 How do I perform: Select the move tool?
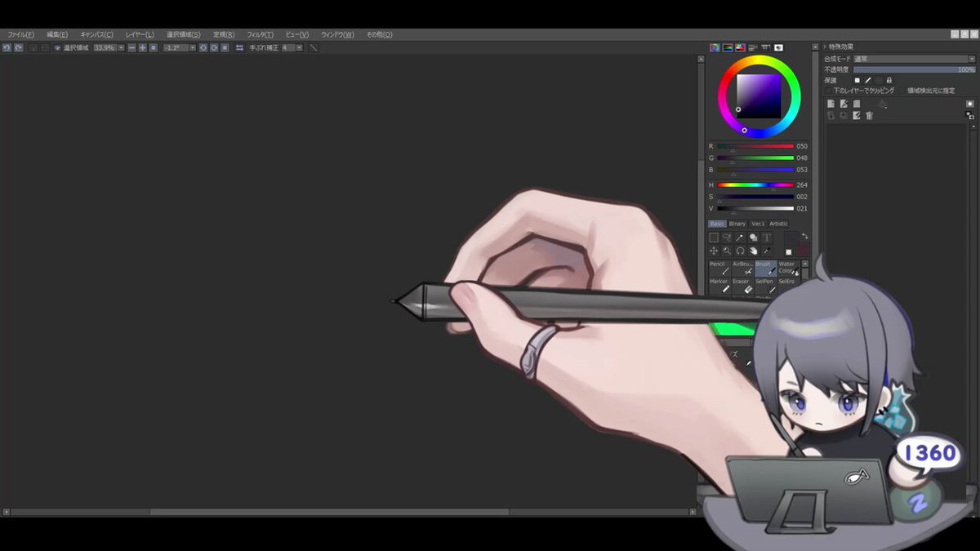click(x=714, y=251)
